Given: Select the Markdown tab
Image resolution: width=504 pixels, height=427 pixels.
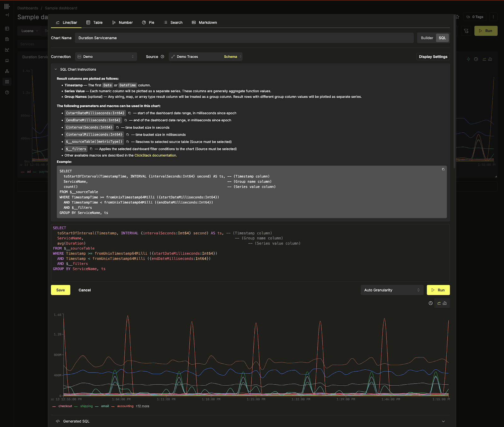Looking at the screenshot, I should pos(204,22).
